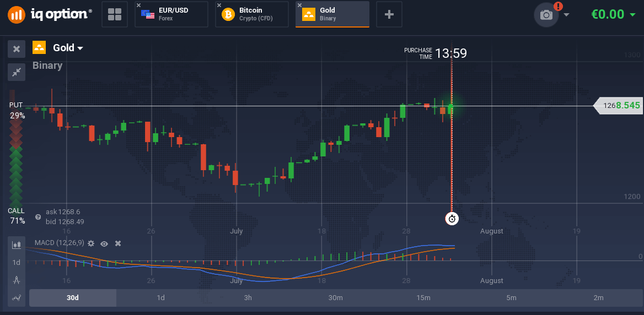
Task: Click the CALL 71% sentiment label
Action: (17, 216)
